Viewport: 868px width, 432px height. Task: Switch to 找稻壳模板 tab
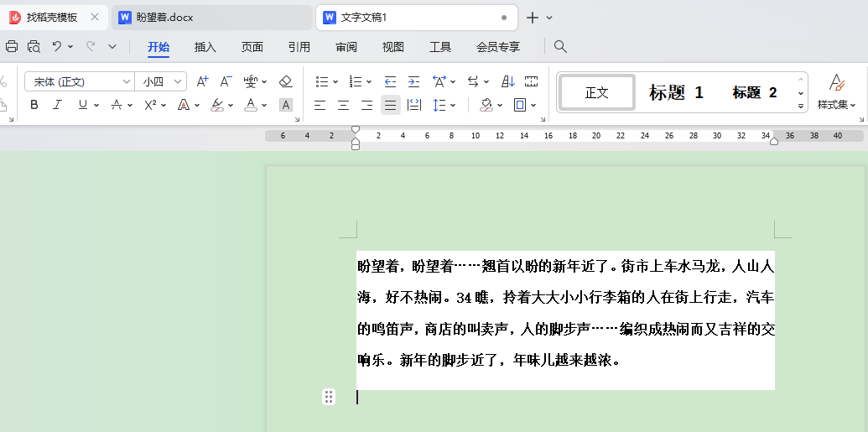[52, 17]
